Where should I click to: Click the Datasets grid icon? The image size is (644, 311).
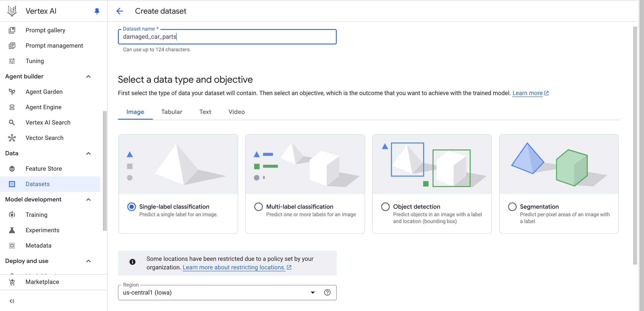(12, 184)
